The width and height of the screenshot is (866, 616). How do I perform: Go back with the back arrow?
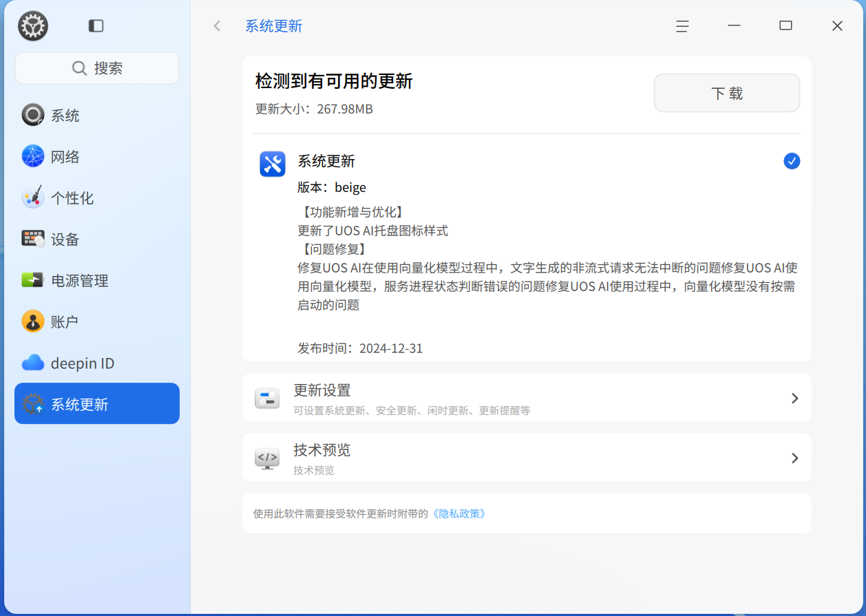[x=217, y=26]
